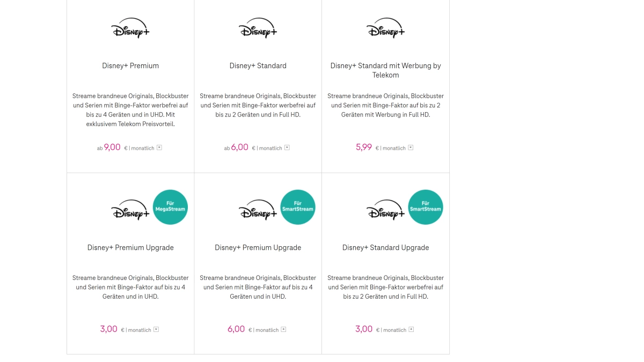The image size is (644, 362).
Task: Click the 5,99 price text
Action: pyautogui.click(x=363, y=146)
